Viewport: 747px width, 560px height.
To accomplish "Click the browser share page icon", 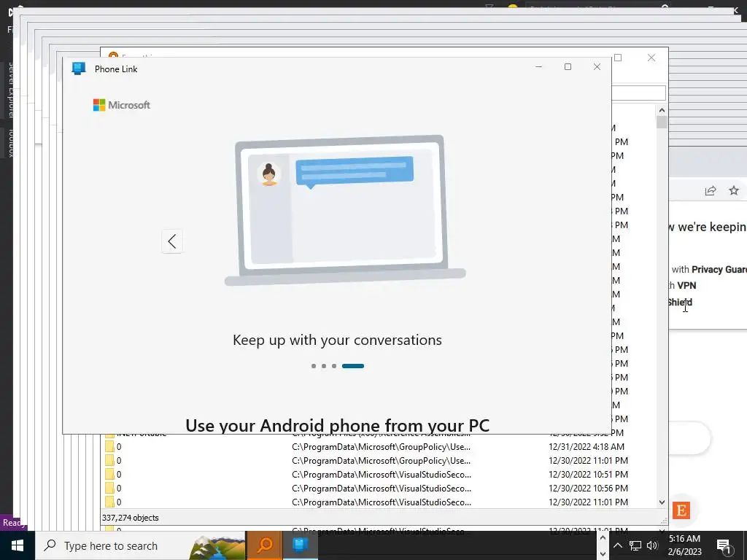I will (x=711, y=190).
